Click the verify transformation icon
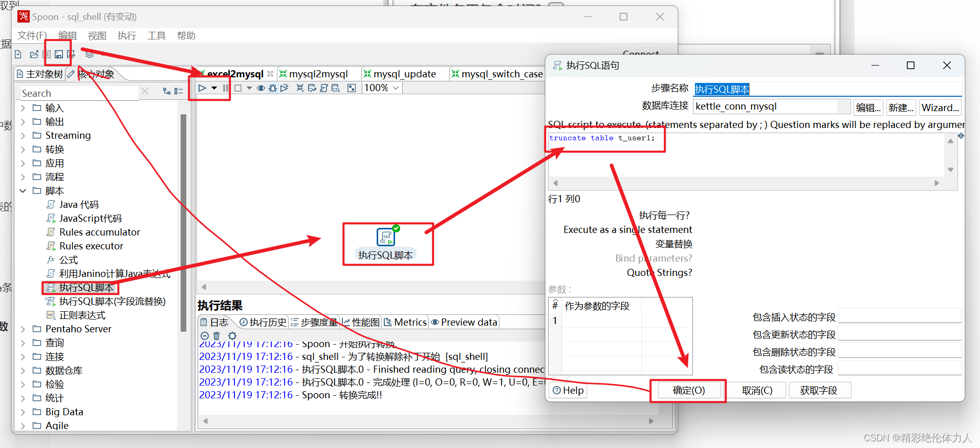Image resolution: width=980 pixels, height=448 pixels. click(300, 88)
